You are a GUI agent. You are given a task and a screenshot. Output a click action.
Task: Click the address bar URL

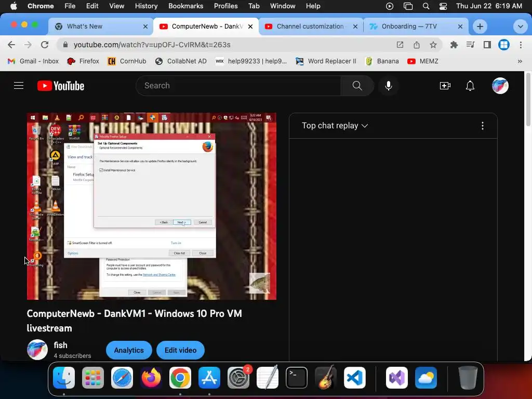click(x=152, y=45)
